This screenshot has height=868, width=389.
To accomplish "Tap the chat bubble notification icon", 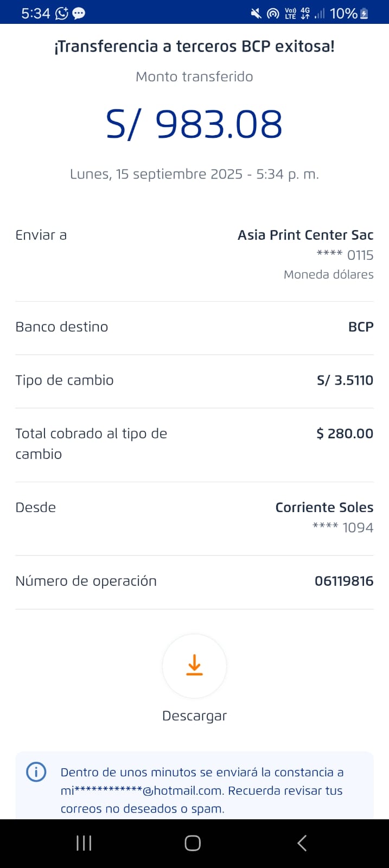I will click(x=79, y=13).
